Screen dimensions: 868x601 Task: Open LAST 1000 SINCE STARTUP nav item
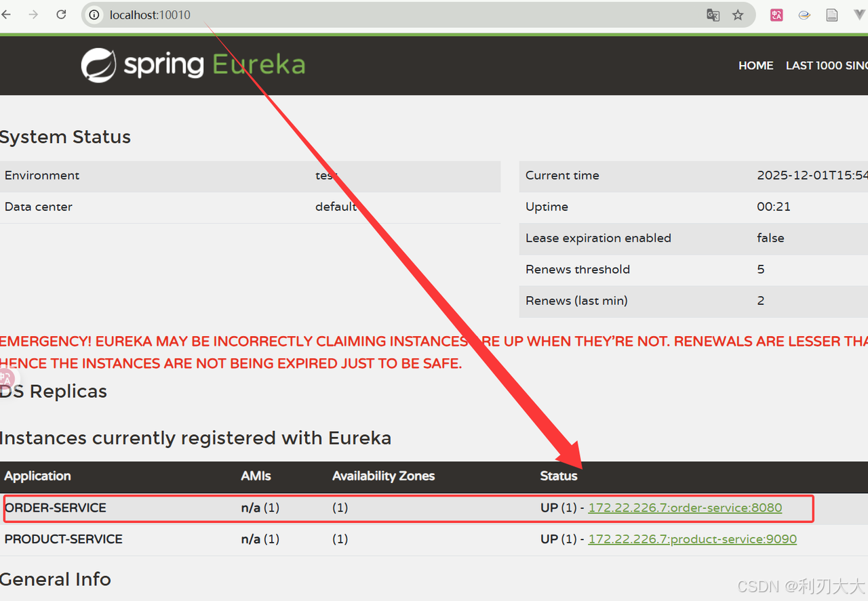(x=826, y=66)
